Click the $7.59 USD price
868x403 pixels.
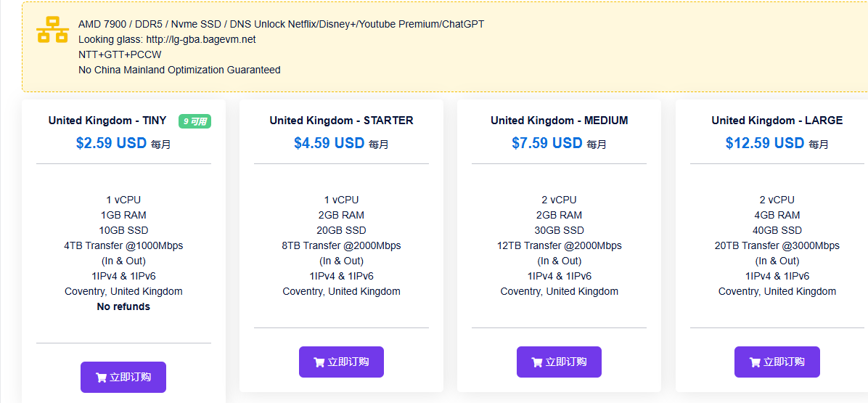click(x=546, y=143)
